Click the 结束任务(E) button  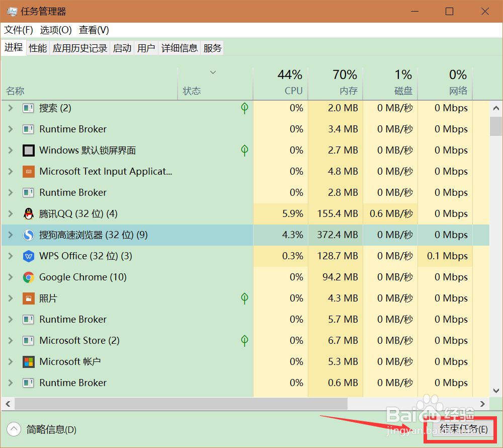(463, 429)
